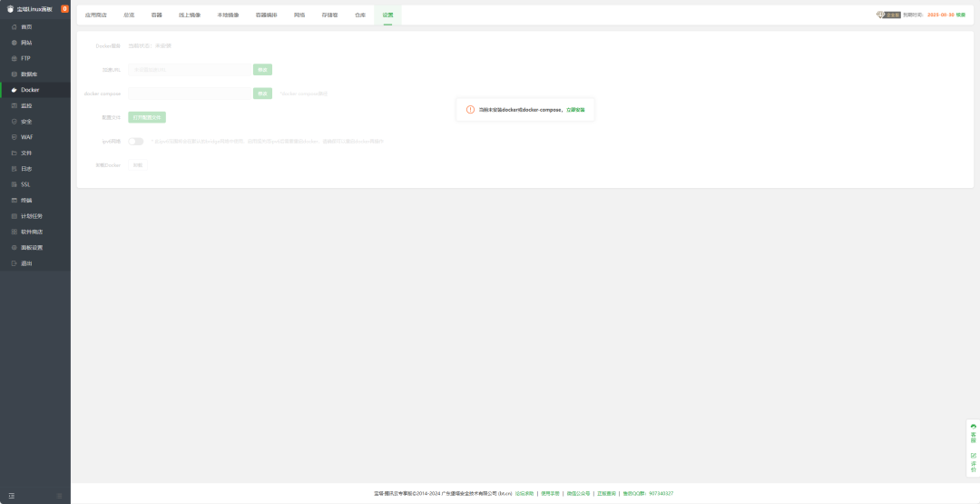The height and width of the screenshot is (504, 980).
Task: Click the 修改 button next to 加速URL
Action: [x=262, y=70]
